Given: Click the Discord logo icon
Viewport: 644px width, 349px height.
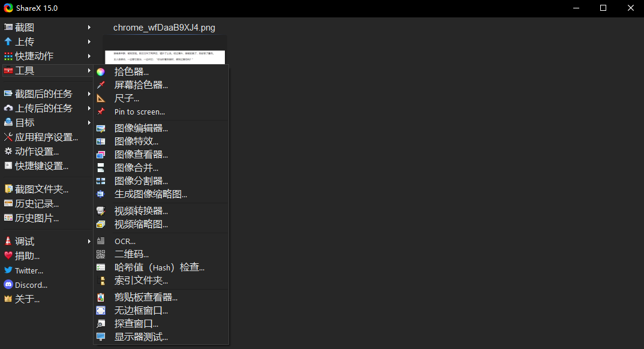Looking at the screenshot, I should point(8,285).
